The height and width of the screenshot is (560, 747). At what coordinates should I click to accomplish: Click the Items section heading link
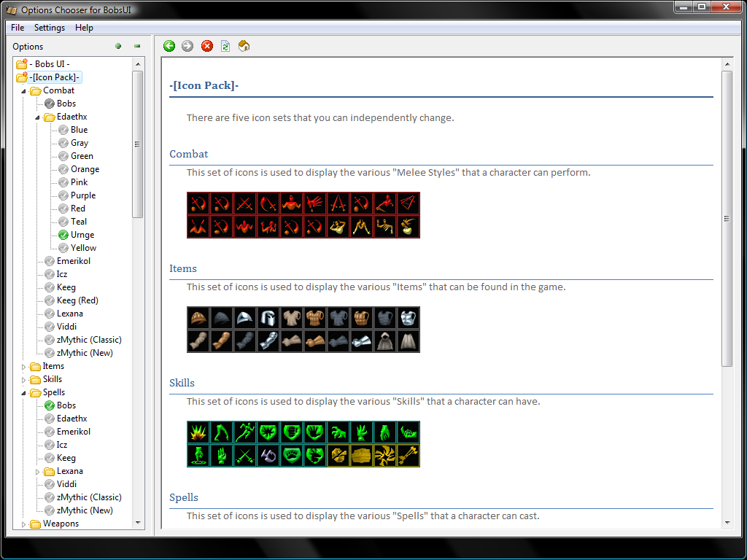183,268
